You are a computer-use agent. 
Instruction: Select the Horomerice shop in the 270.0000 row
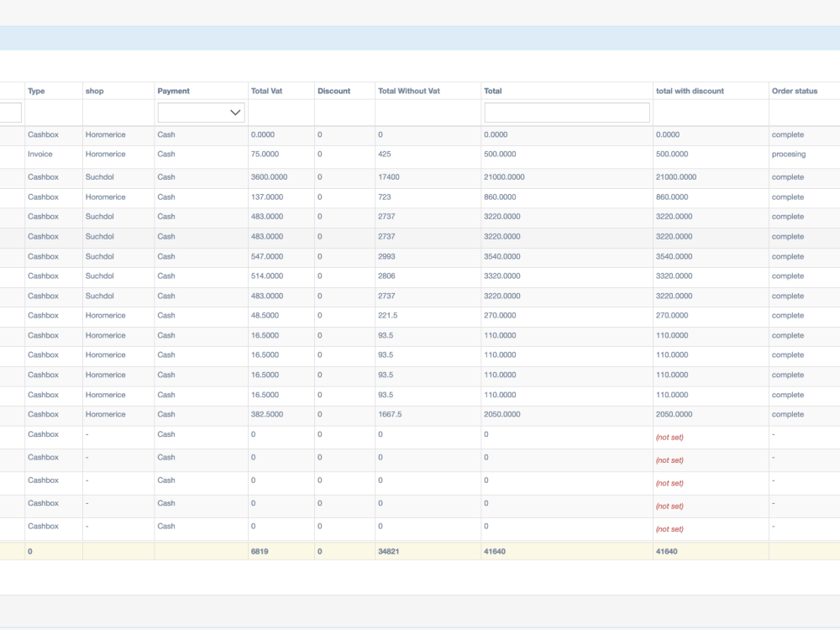click(106, 316)
